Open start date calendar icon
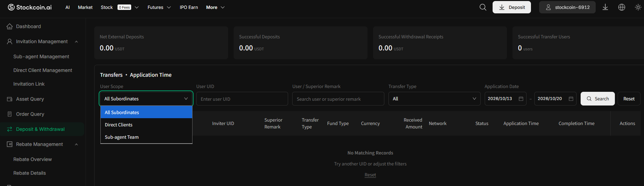This screenshot has height=186, width=644. tap(521, 99)
